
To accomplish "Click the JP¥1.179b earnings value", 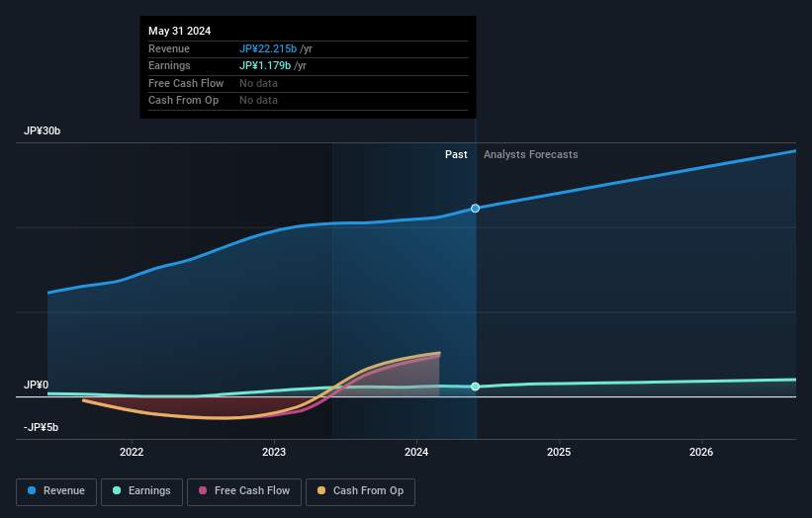I will [265, 65].
